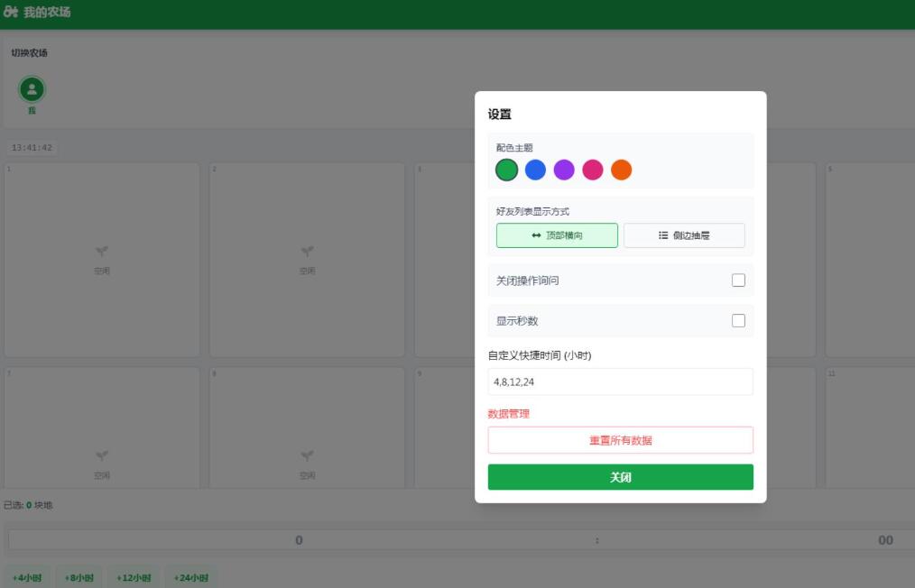The height and width of the screenshot is (588, 915).
Task: Select the orange color theme swatch
Action: click(x=622, y=169)
